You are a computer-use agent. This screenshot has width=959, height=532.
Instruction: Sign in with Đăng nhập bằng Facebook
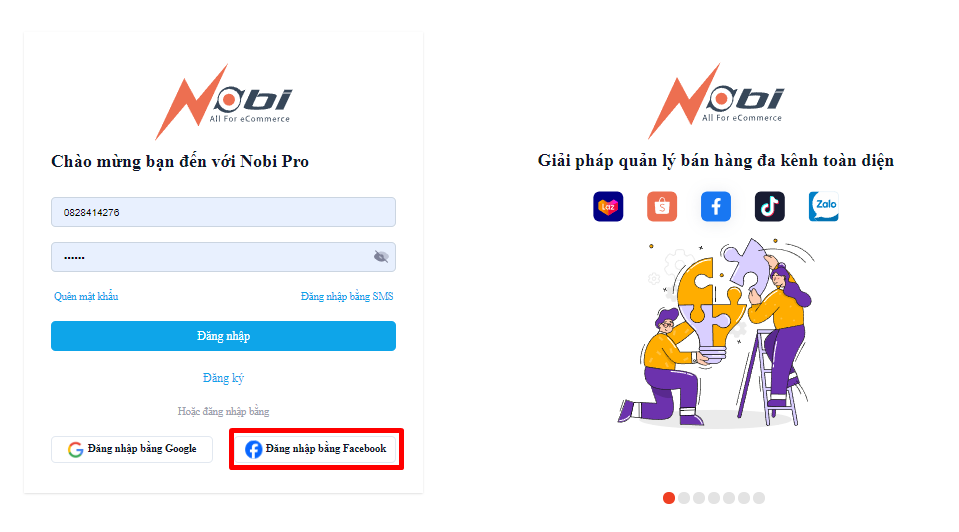click(x=316, y=449)
